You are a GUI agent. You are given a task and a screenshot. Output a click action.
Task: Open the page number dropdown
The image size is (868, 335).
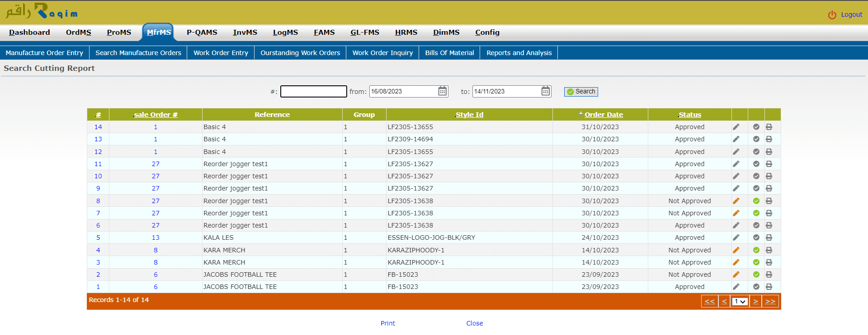[740, 302]
